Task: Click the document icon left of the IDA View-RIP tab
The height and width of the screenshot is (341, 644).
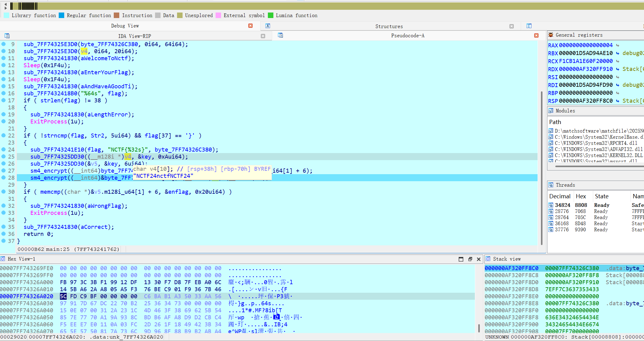Action: [x=7, y=36]
